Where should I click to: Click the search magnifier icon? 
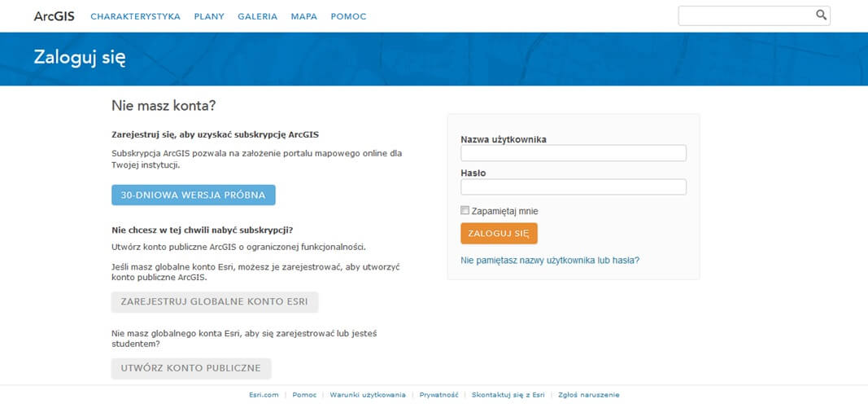[x=822, y=15]
